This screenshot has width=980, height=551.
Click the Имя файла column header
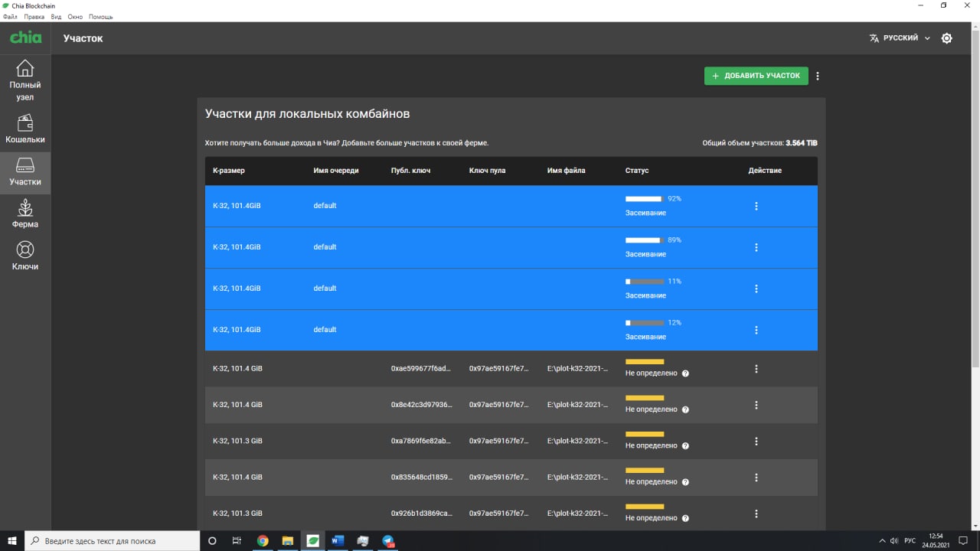567,171
